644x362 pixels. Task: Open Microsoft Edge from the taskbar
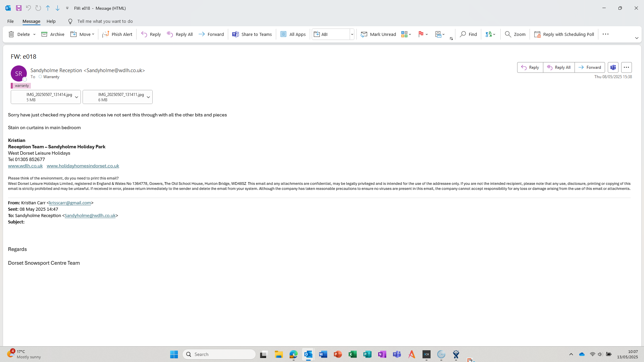(x=294, y=354)
